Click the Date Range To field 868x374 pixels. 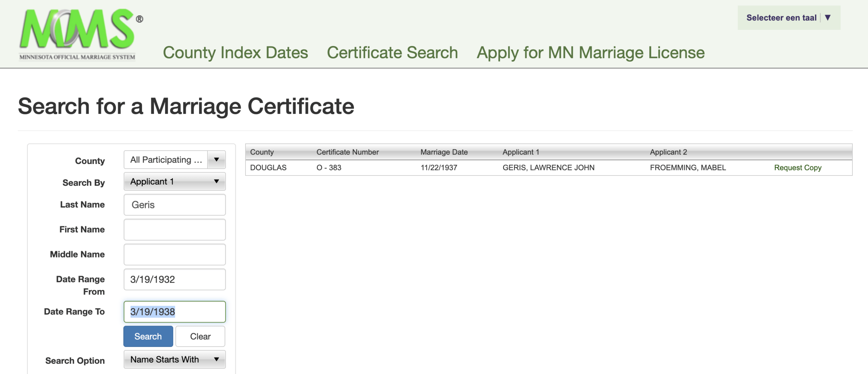[x=175, y=312]
